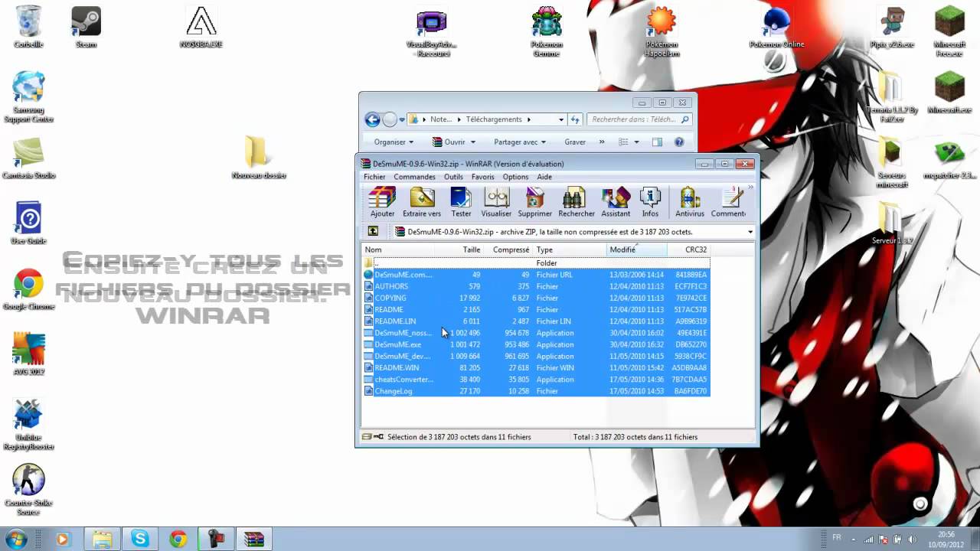Click the Counter Strike Source desktop icon
The height and width of the screenshot is (551, 980).
click(28, 490)
